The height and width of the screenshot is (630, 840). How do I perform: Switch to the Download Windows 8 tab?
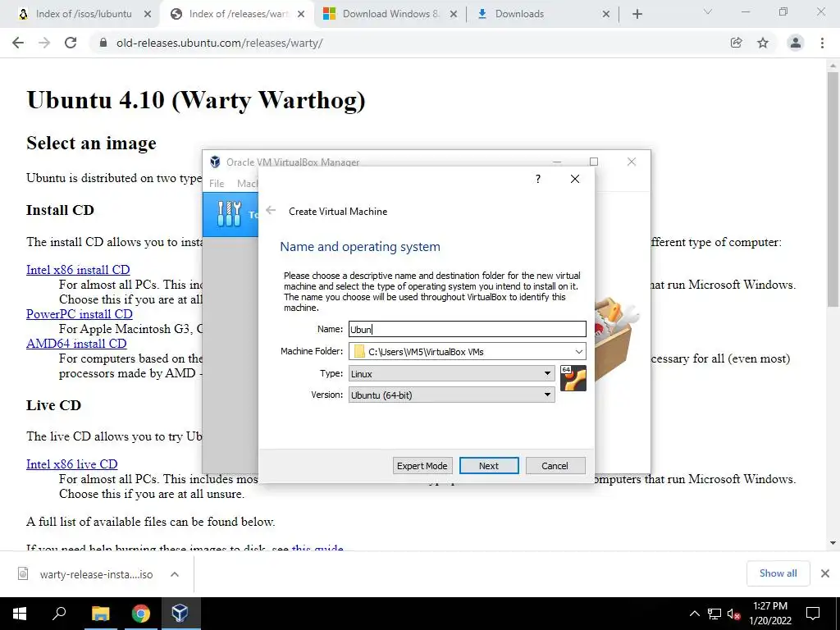(390, 14)
